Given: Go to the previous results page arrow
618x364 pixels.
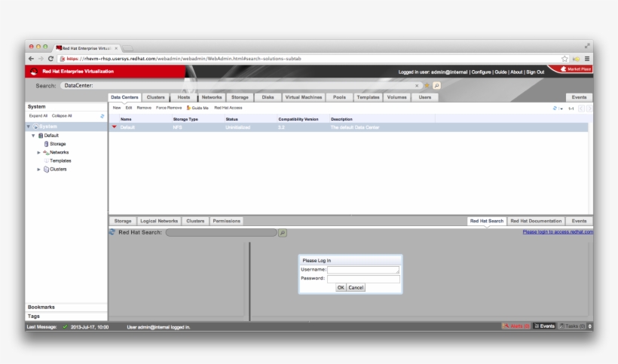Looking at the screenshot, I should coord(581,109).
